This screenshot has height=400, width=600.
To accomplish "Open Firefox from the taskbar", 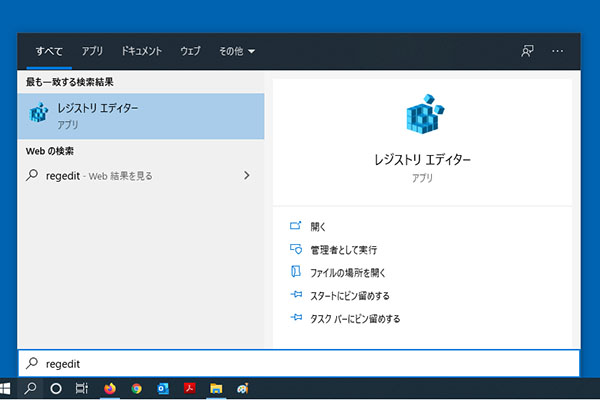I will 109,388.
